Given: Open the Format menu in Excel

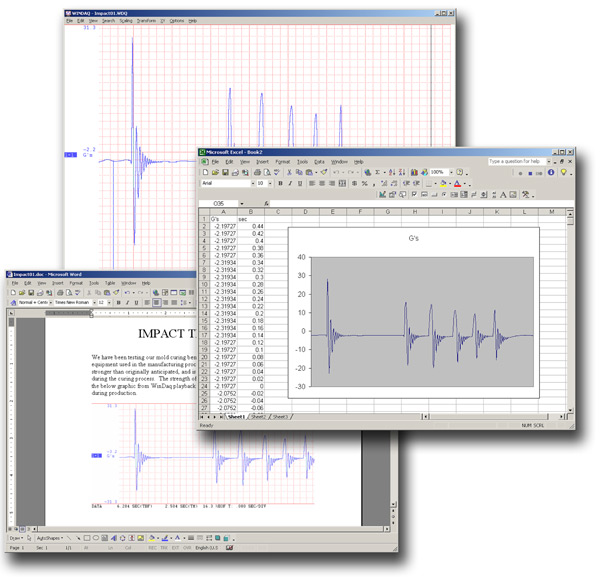Looking at the screenshot, I should tap(283, 162).
